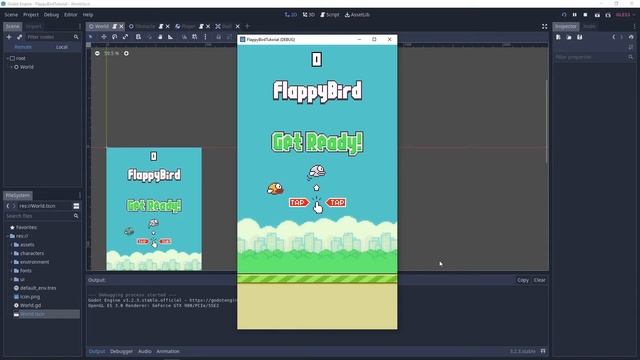
Task: Expand the environment folder
Action: (x=11, y=262)
